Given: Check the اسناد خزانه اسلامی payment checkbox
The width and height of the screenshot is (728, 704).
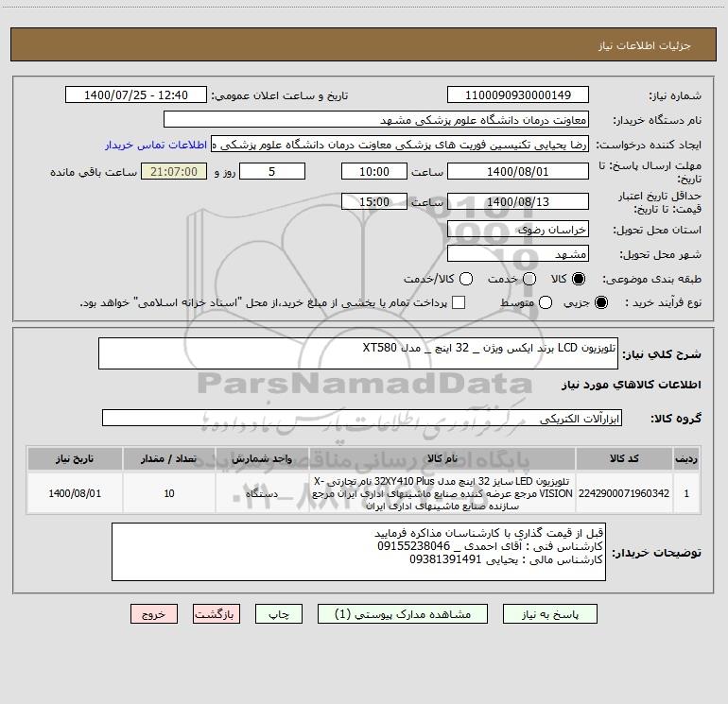Looking at the screenshot, I should point(459,302).
